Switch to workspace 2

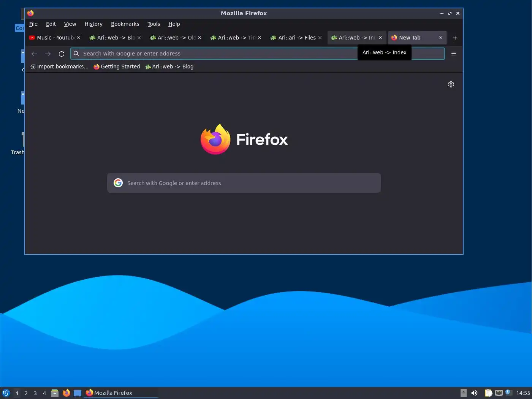(26, 393)
